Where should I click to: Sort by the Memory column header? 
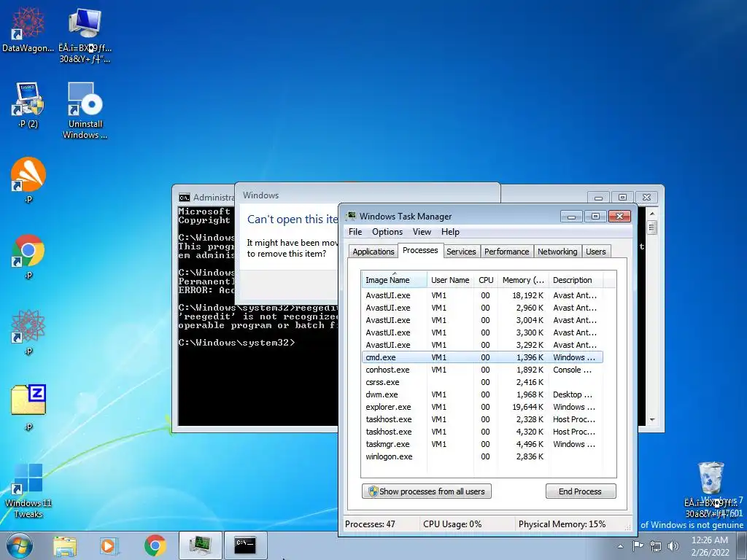(x=523, y=280)
